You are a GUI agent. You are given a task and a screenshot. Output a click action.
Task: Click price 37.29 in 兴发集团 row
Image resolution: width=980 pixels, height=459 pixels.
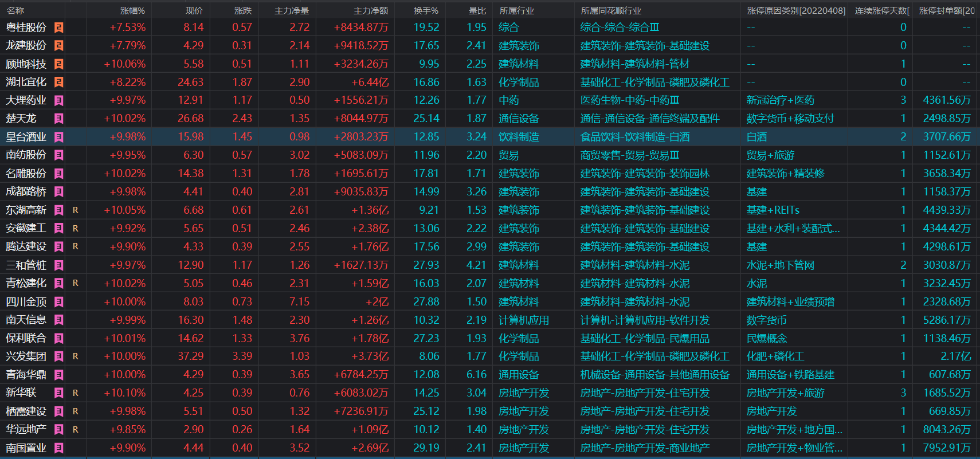click(x=190, y=356)
